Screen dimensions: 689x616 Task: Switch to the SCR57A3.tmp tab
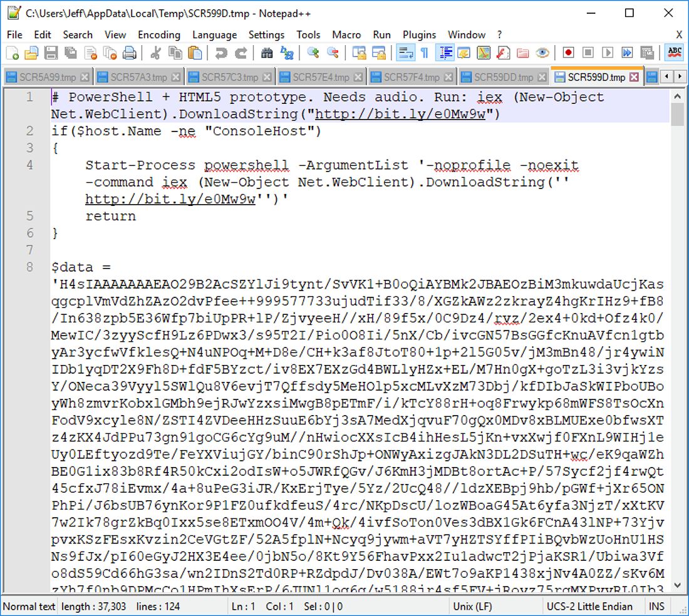pyautogui.click(x=138, y=77)
